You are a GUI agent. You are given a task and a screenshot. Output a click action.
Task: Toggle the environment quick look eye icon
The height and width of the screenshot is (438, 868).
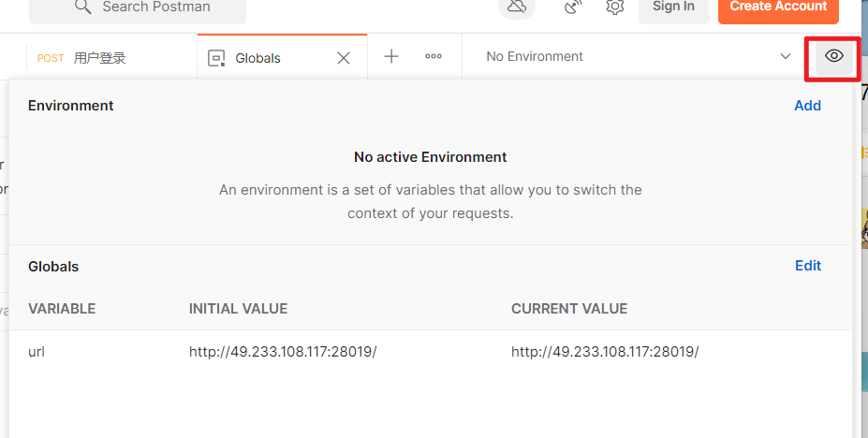click(x=833, y=56)
